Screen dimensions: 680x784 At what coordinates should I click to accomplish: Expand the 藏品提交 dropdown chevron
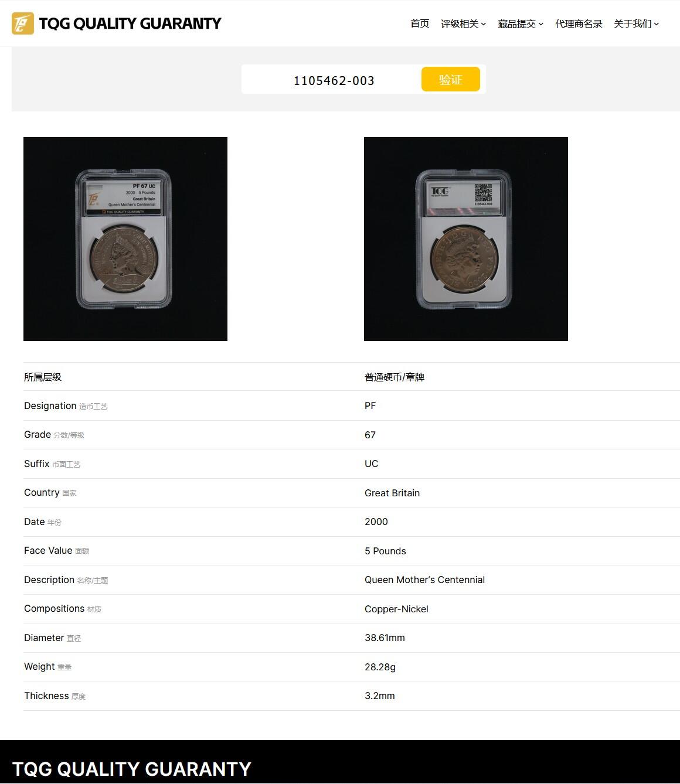tap(541, 24)
